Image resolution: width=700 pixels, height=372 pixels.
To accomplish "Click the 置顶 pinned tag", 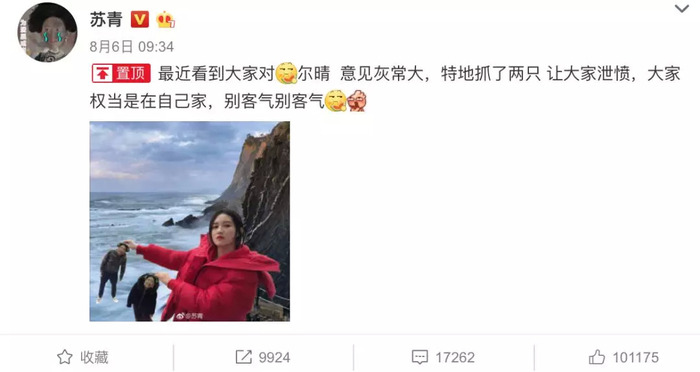I will [121, 74].
